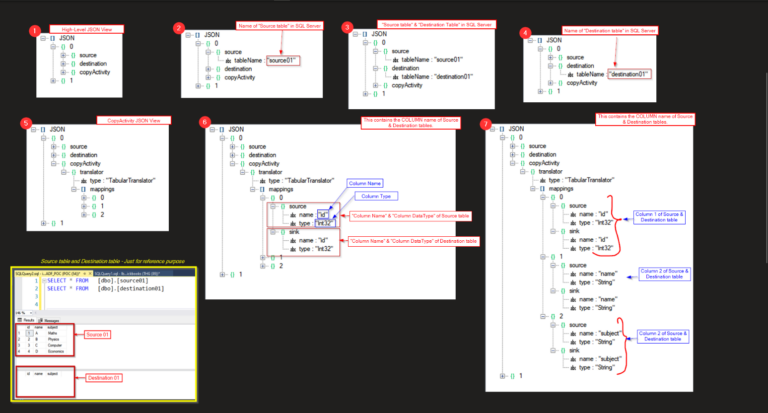The width and height of the screenshot is (768, 413).
Task: Collapse the copyActivity node in view 6
Action: 232,164
